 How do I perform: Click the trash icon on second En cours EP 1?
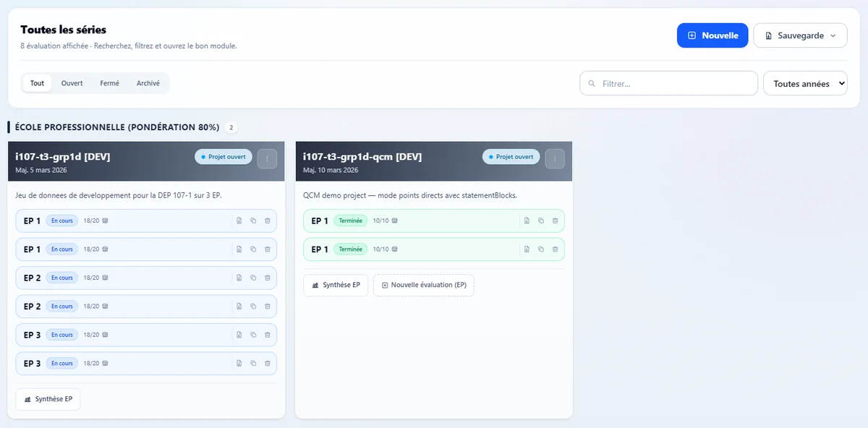267,249
